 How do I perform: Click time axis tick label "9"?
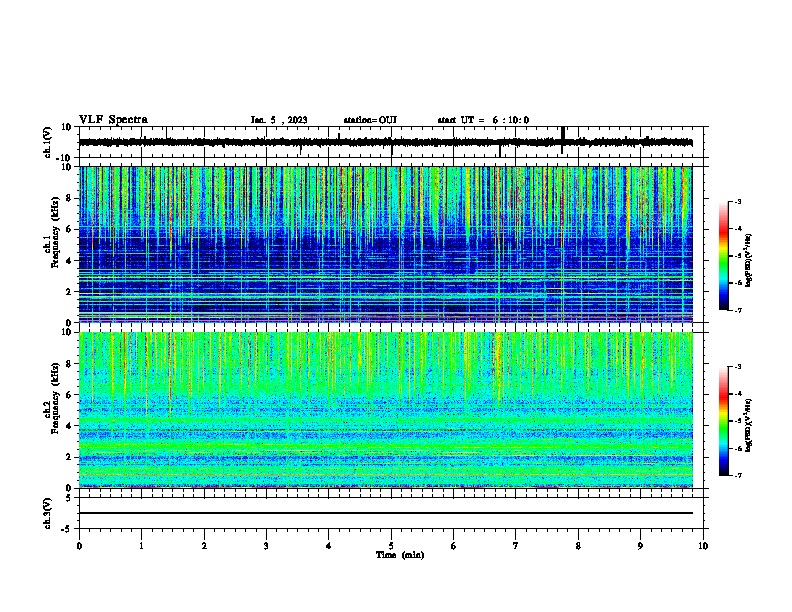(x=640, y=546)
